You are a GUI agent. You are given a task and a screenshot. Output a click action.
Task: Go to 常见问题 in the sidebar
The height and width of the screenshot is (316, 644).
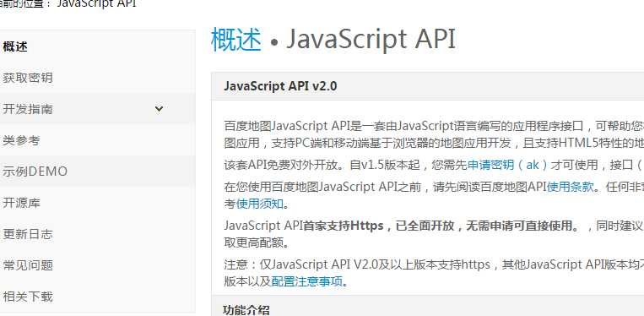pos(28,265)
